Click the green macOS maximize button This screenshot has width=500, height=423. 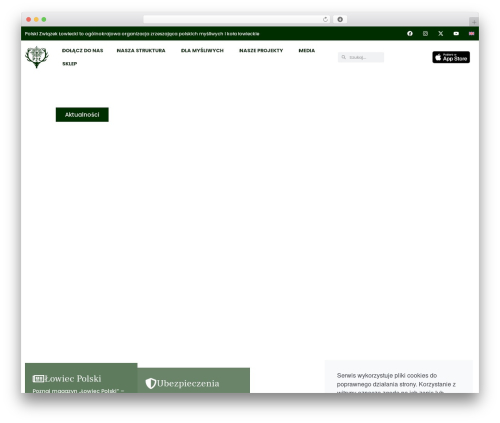point(44,19)
